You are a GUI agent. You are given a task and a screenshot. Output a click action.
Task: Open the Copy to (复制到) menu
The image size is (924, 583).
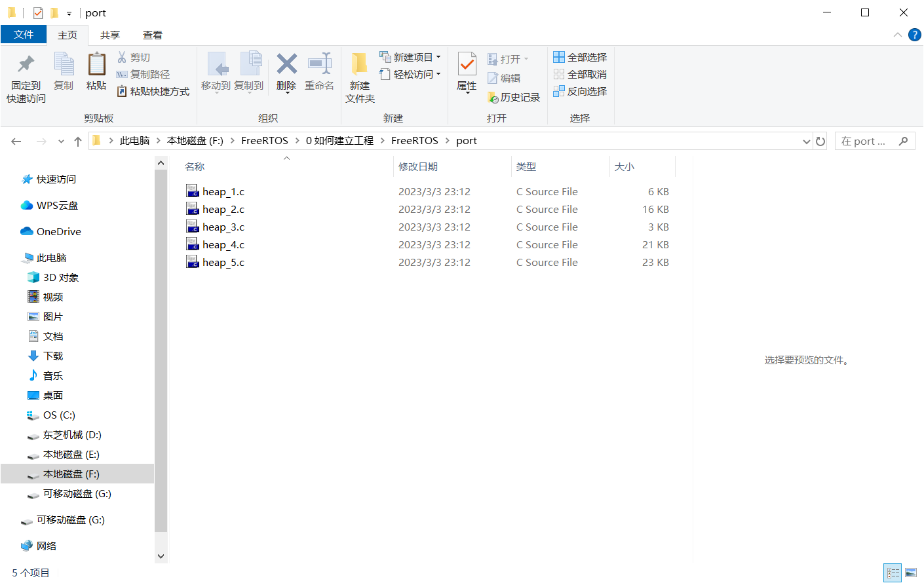[249, 72]
